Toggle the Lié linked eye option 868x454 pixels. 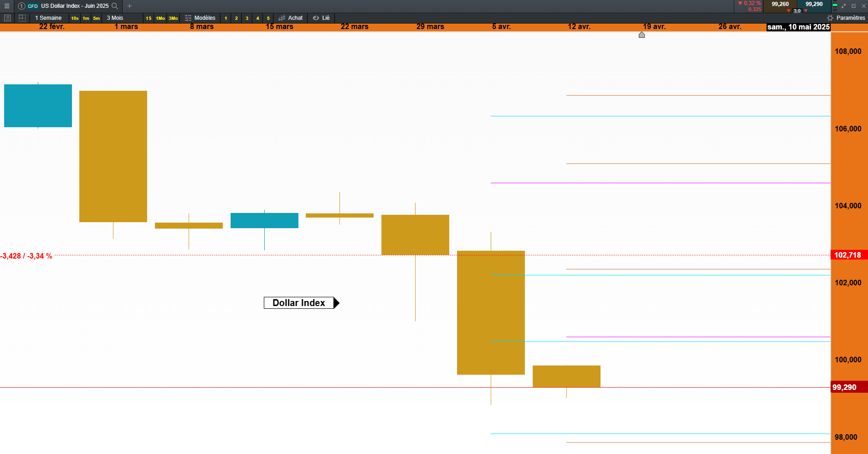coord(321,18)
